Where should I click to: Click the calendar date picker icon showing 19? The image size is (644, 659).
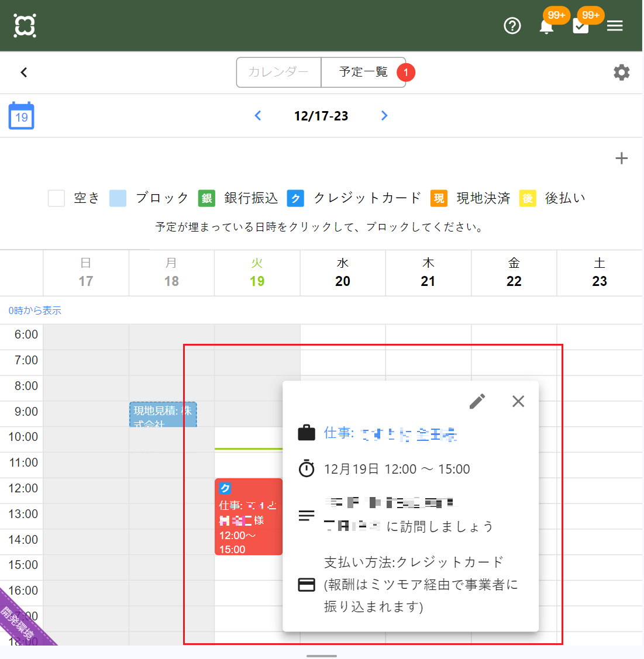click(21, 116)
